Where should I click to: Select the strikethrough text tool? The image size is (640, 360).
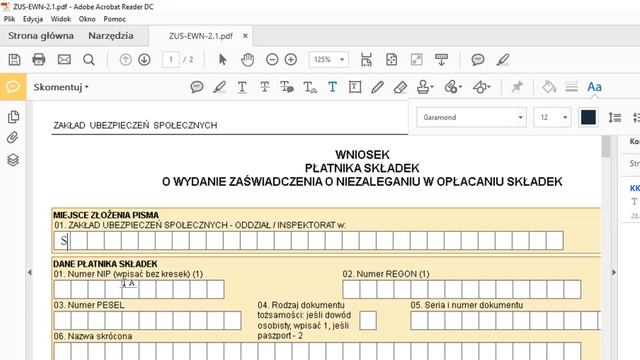tap(265, 87)
